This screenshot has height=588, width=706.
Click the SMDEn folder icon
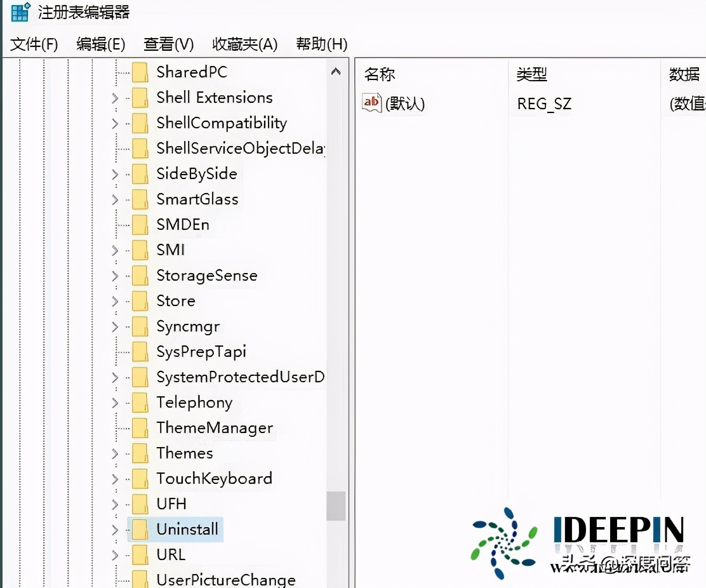(140, 224)
